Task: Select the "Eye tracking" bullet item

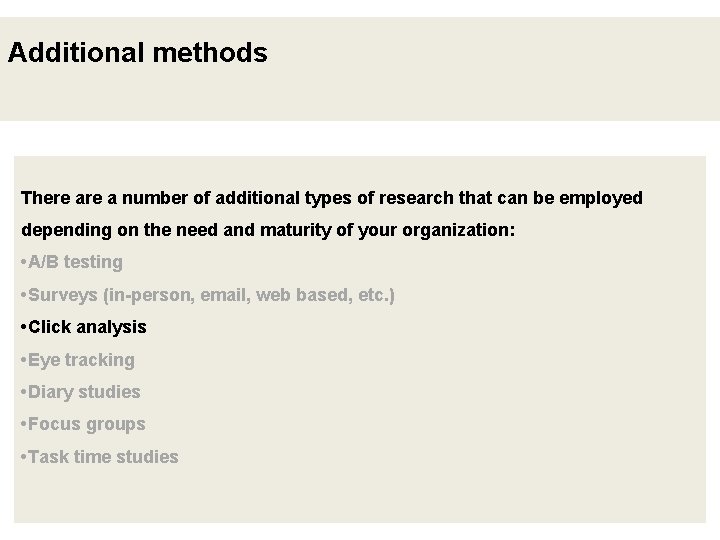Action: (x=78, y=360)
